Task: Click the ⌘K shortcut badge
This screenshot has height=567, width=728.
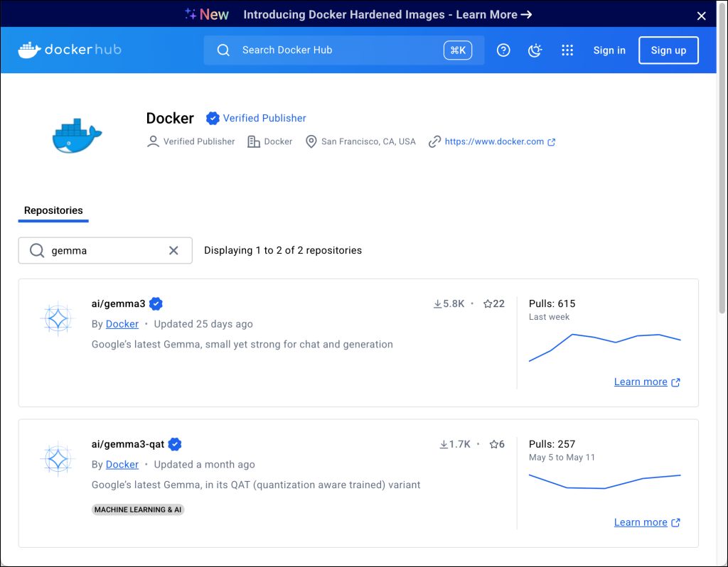Action: click(458, 50)
